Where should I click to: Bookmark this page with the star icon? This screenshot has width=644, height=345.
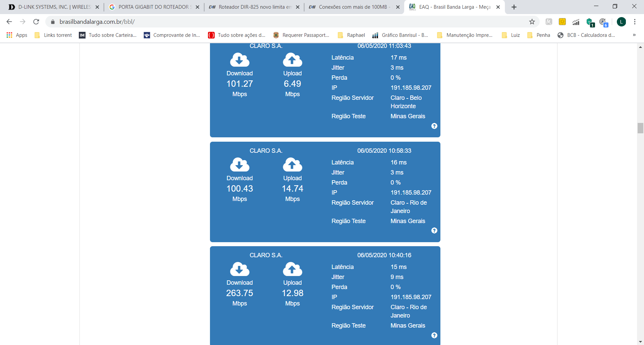pyautogui.click(x=532, y=22)
